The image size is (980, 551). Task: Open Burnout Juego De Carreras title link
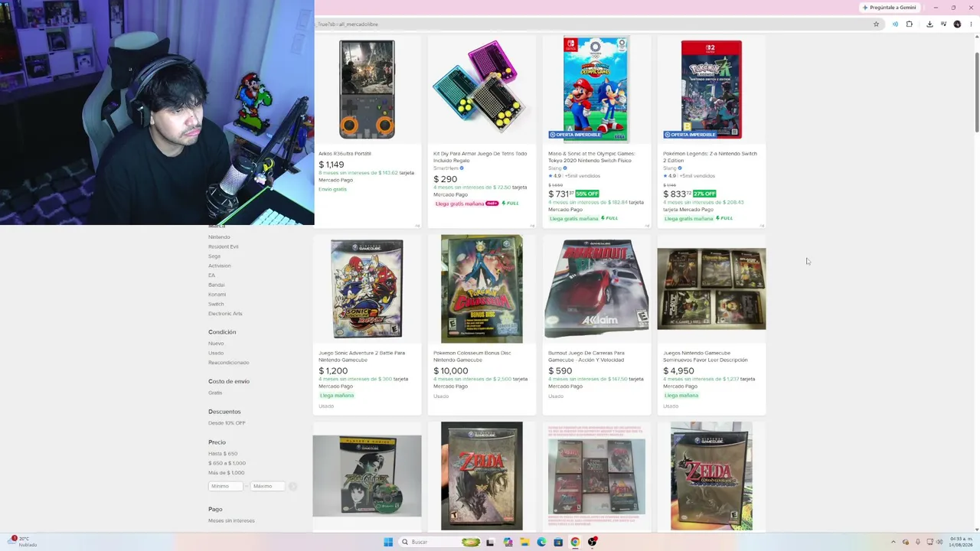[x=586, y=357]
